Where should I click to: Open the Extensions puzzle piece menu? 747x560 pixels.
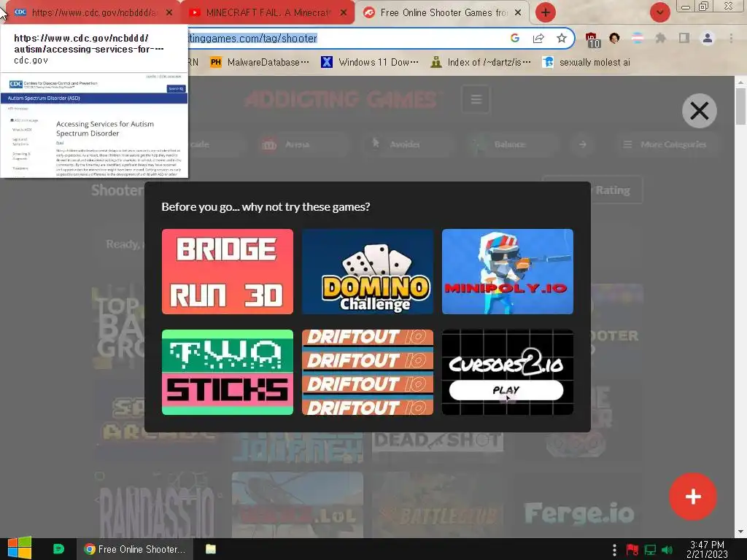(x=660, y=38)
